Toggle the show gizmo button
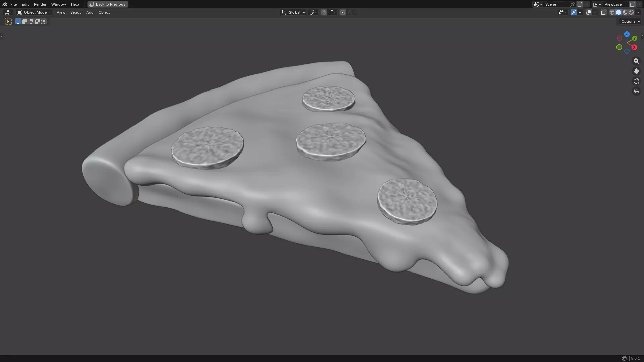The image size is (644, 362). 573,12
